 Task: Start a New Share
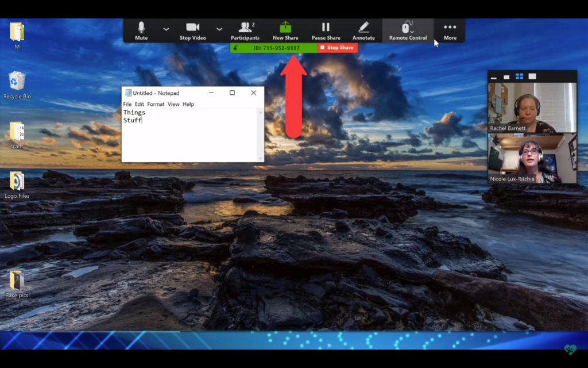pos(285,30)
